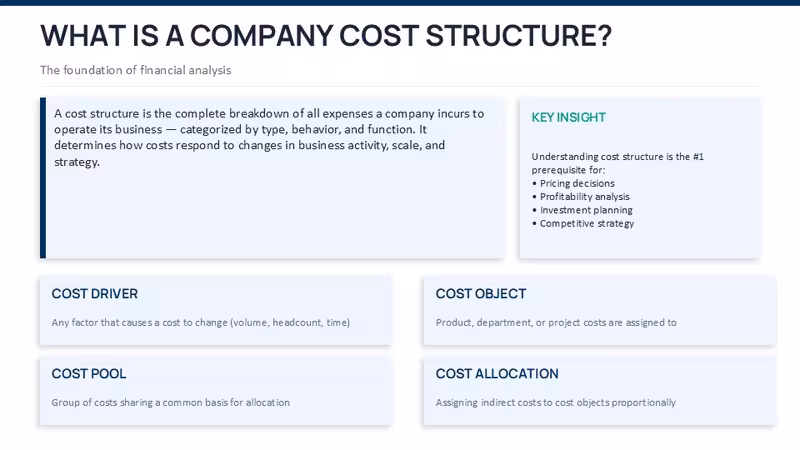This screenshot has height=450, width=800.
Task: Click the dark blue accent bar beside the definition
Action: 43,178
